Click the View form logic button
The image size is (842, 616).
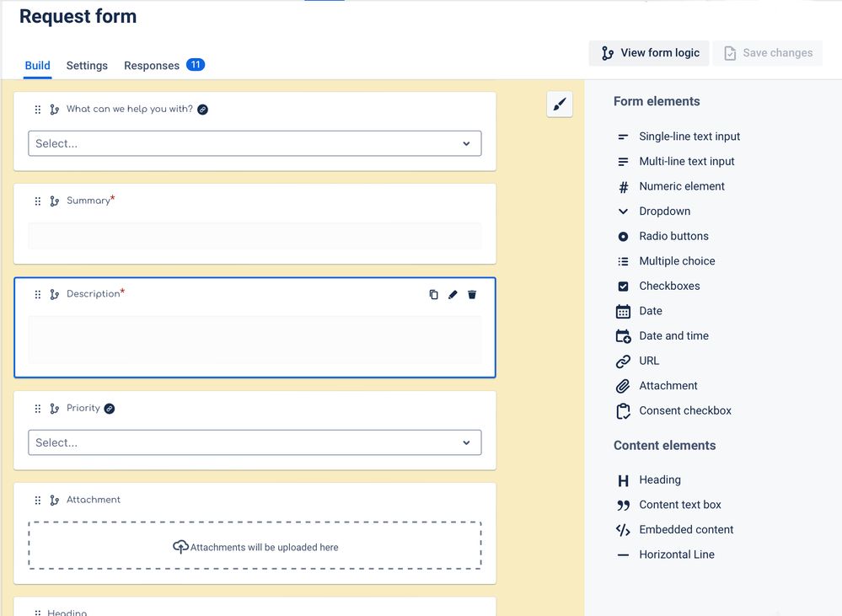pyautogui.click(x=649, y=53)
